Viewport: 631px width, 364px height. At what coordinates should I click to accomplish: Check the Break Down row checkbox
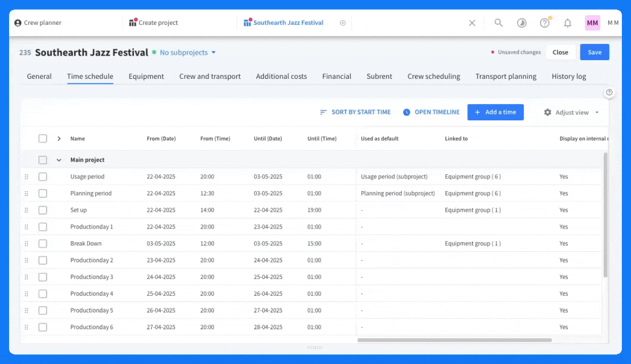click(x=42, y=243)
